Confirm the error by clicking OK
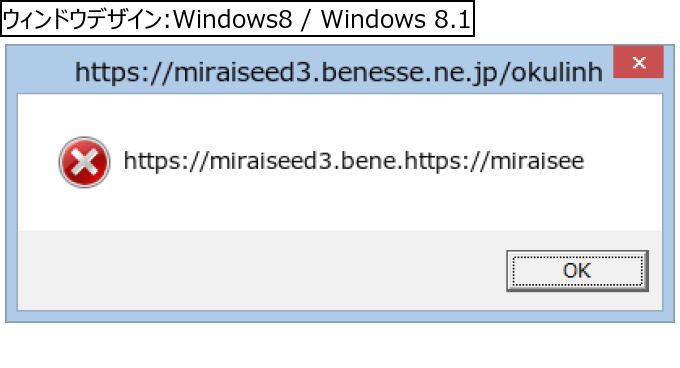The image size is (680, 368). [577, 270]
